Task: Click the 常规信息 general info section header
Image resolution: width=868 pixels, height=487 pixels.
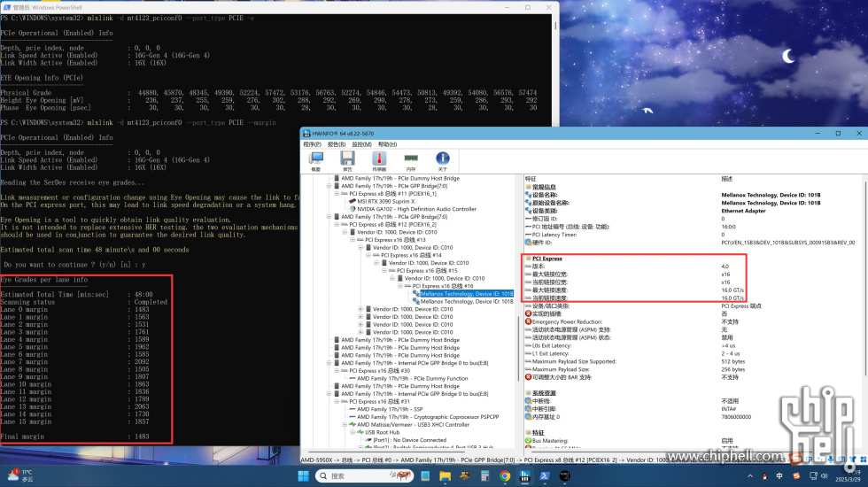Action: tap(544, 187)
